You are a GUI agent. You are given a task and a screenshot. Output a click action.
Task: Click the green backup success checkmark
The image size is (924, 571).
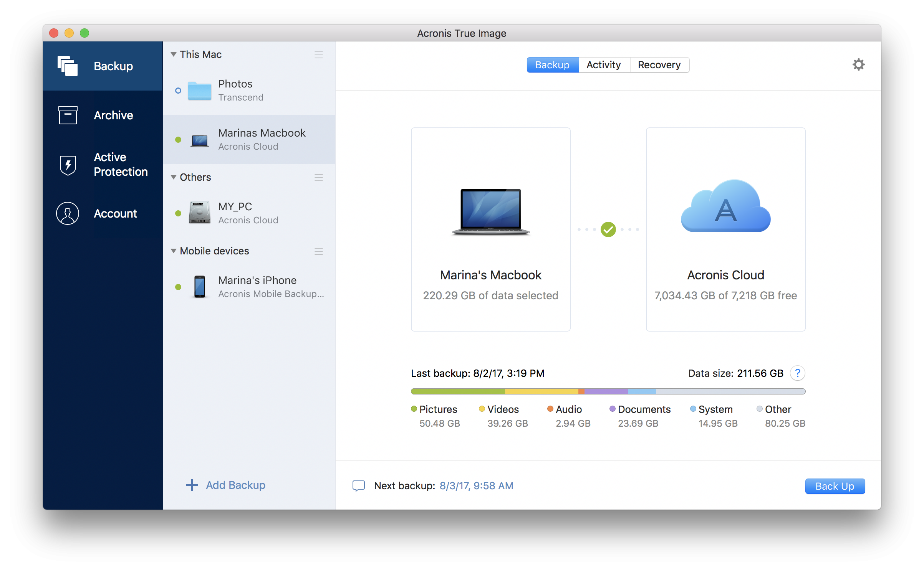pos(608,229)
